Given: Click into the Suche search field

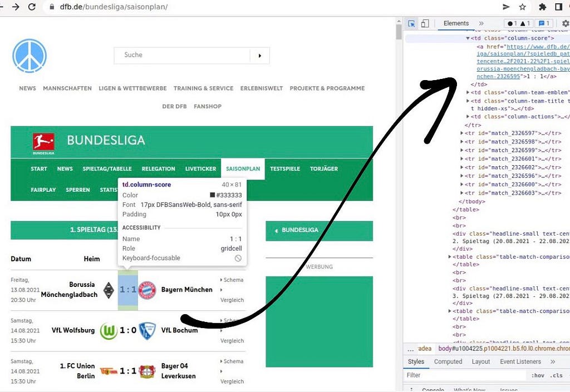Looking at the screenshot, I should [x=182, y=56].
